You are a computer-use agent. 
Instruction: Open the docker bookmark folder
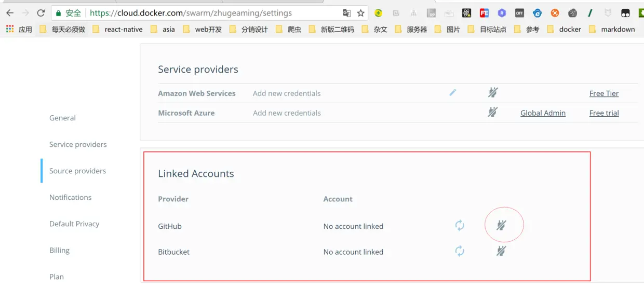[x=564, y=29]
